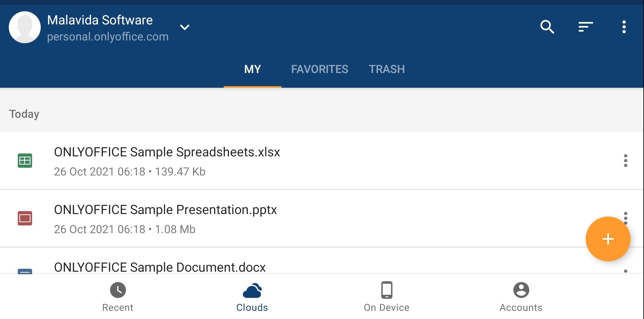Tap the Malavida Software profile avatar
The height and width of the screenshot is (319, 644).
pyautogui.click(x=25, y=27)
